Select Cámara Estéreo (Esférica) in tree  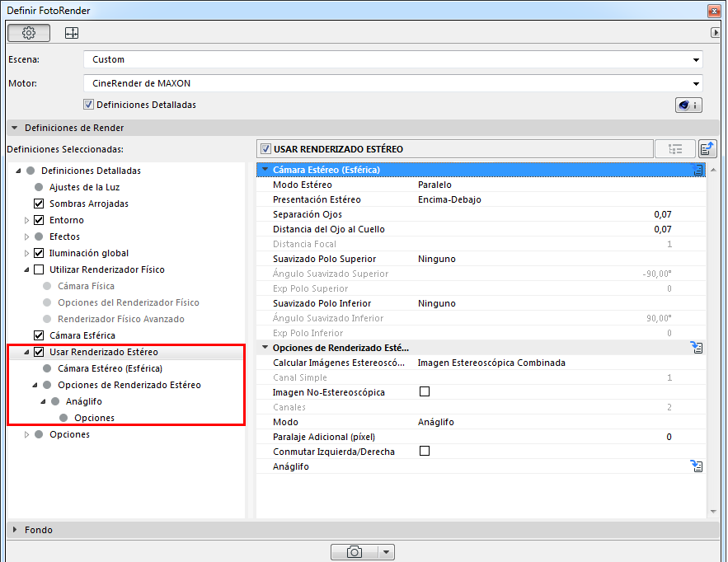pyautogui.click(x=110, y=368)
